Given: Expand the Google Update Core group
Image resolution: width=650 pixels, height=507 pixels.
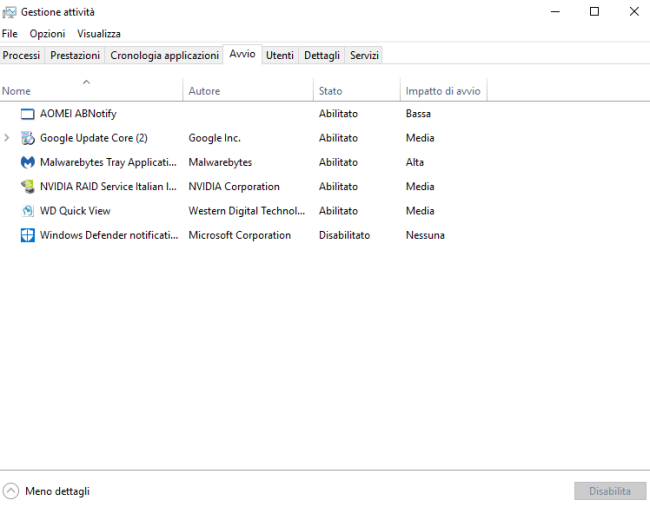Looking at the screenshot, I should pos(7,138).
